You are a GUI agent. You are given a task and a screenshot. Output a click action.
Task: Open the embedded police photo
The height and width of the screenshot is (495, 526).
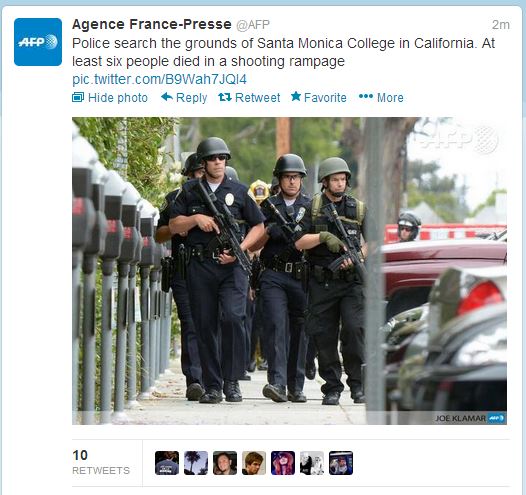point(289,271)
